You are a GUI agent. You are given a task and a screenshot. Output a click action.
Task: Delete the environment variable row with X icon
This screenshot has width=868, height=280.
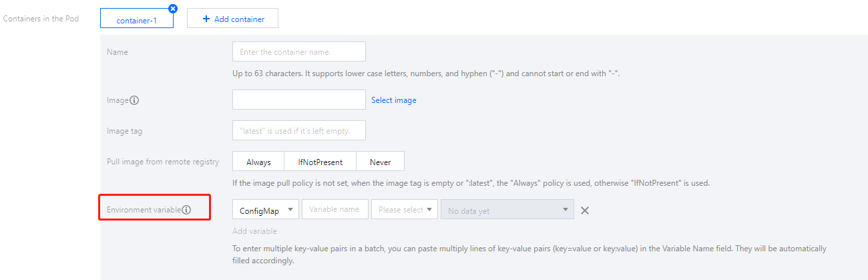tap(585, 211)
